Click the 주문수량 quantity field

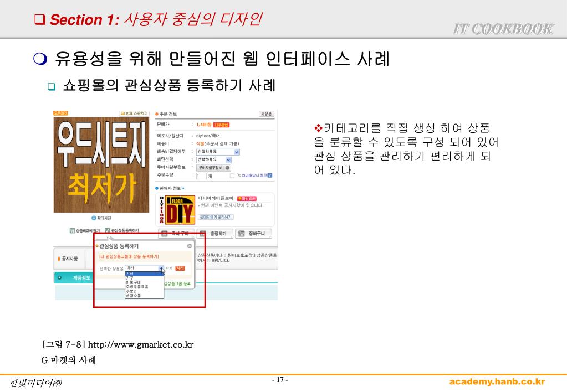point(201,176)
